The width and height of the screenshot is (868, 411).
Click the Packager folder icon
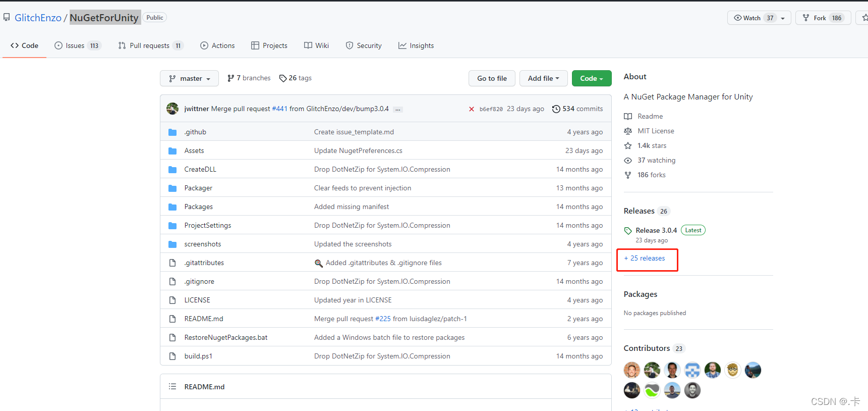(x=172, y=188)
